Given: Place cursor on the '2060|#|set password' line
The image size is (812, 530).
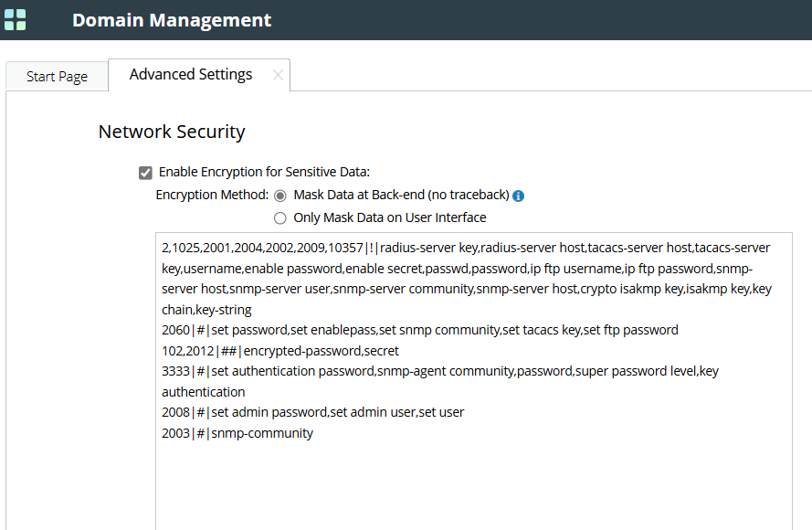Looking at the screenshot, I should tap(420, 330).
